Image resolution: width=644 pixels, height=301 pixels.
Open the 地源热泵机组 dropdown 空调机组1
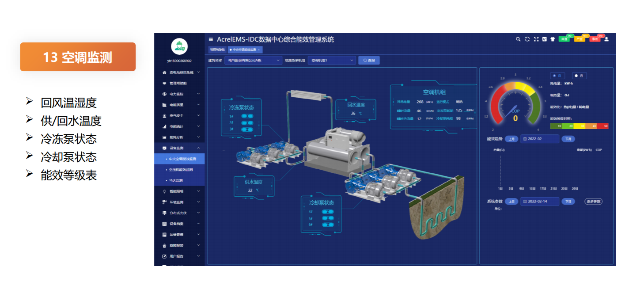pyautogui.click(x=332, y=60)
